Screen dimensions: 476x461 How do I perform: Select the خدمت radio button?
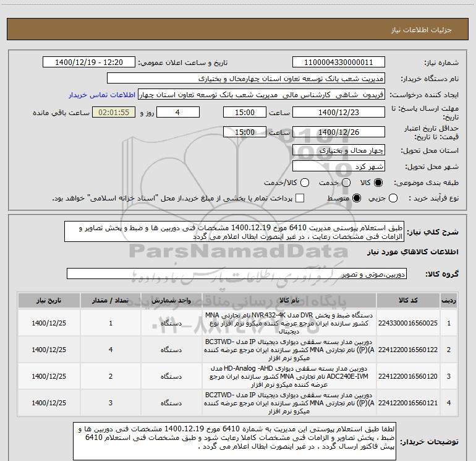point(346,183)
